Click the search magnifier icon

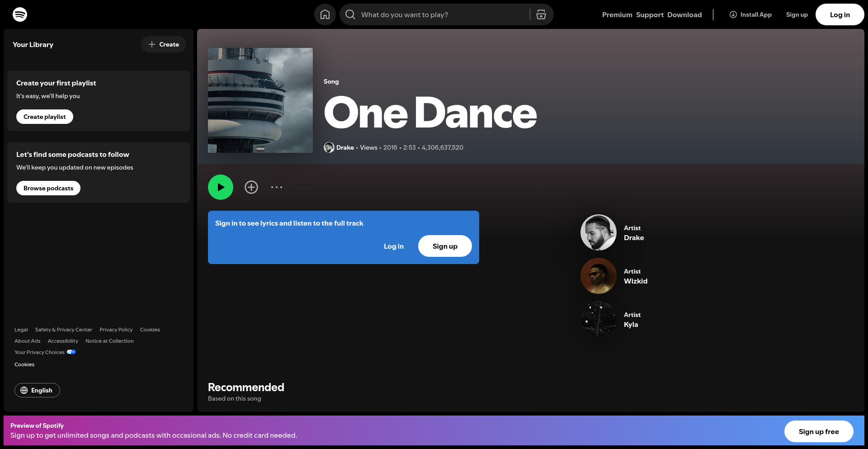click(x=350, y=14)
